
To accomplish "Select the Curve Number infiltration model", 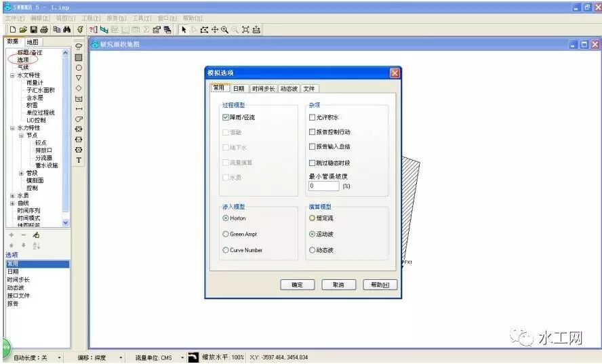I will click(x=226, y=250).
